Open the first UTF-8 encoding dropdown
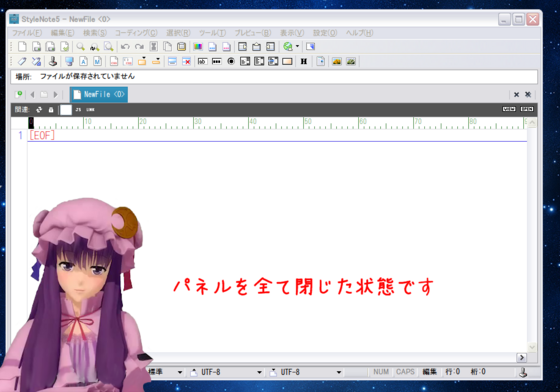This screenshot has width=560, height=392. click(x=260, y=372)
